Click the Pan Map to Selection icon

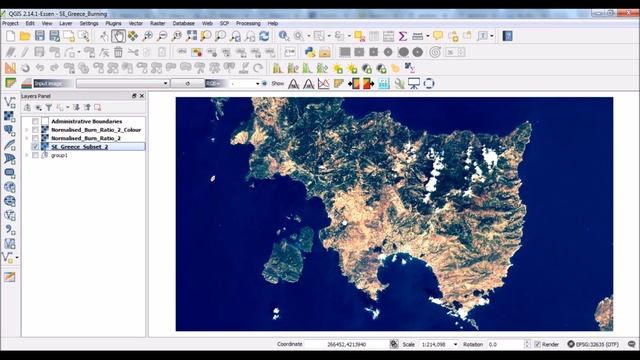click(x=133, y=36)
